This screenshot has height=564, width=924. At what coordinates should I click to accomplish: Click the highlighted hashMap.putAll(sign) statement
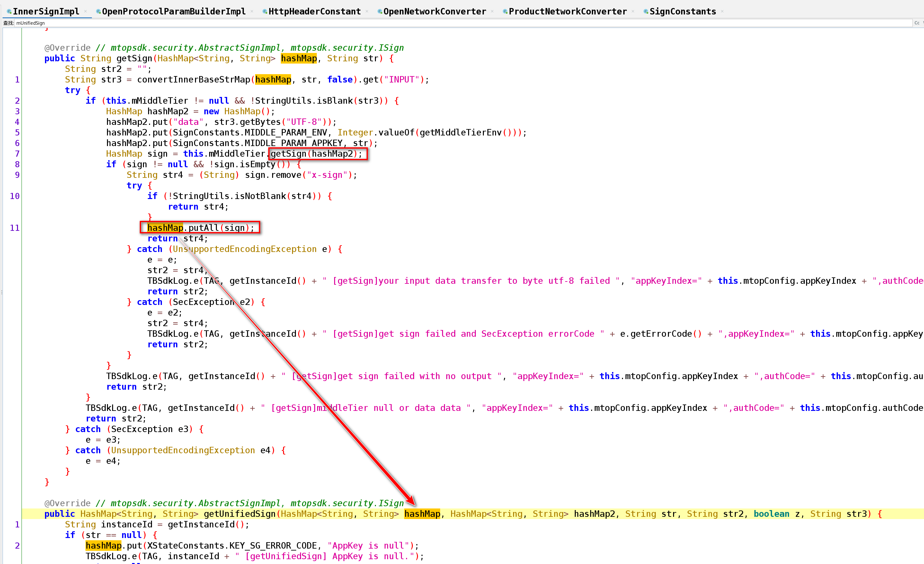200,228
